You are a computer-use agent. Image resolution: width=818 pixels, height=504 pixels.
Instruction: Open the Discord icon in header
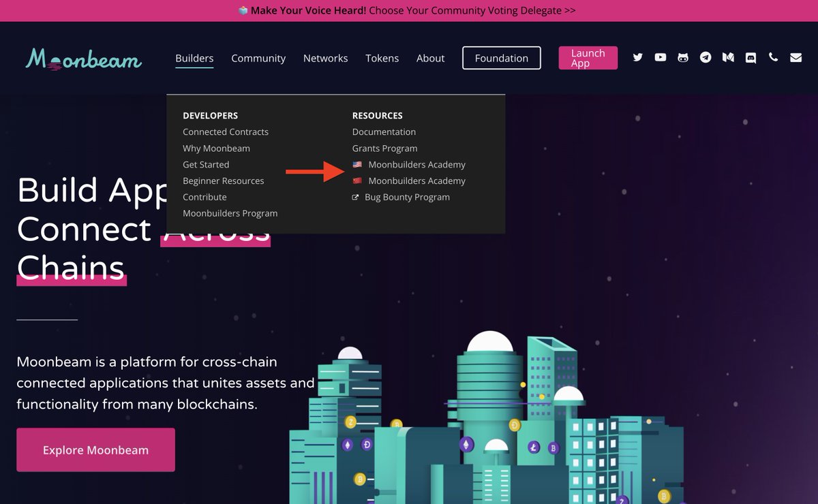click(751, 58)
